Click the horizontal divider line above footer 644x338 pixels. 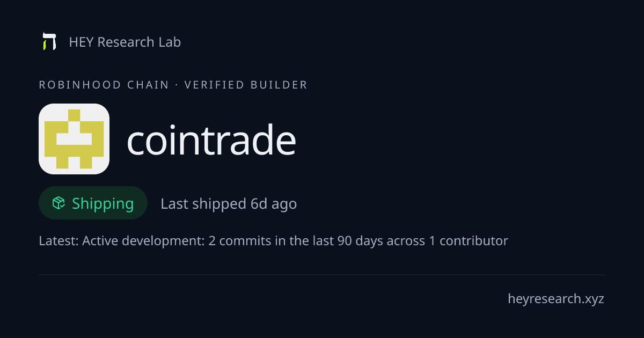322,275
